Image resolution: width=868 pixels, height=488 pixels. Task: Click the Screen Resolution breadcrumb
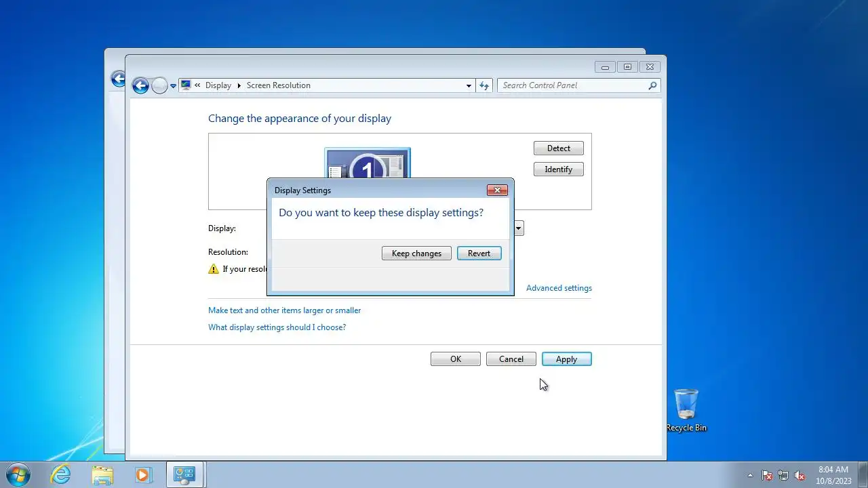[279, 85]
